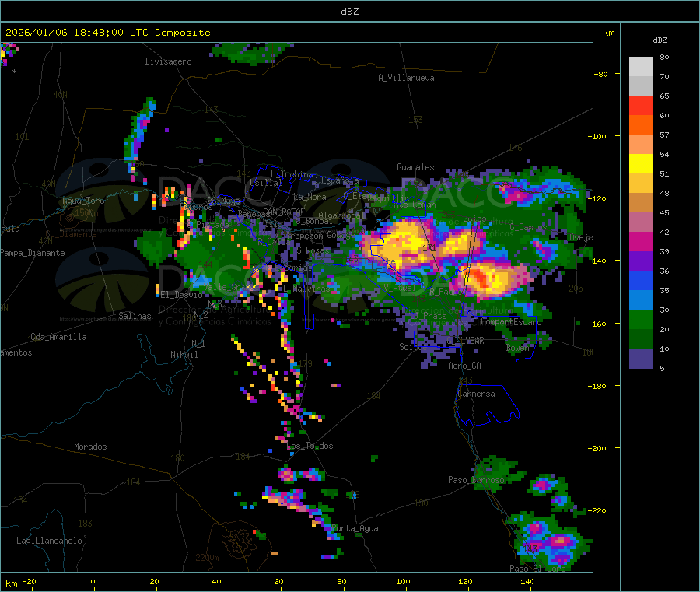Viewport: 700px width, 592px height.
Task: Click the 'dBZ' title at top center
Action: pos(349,12)
